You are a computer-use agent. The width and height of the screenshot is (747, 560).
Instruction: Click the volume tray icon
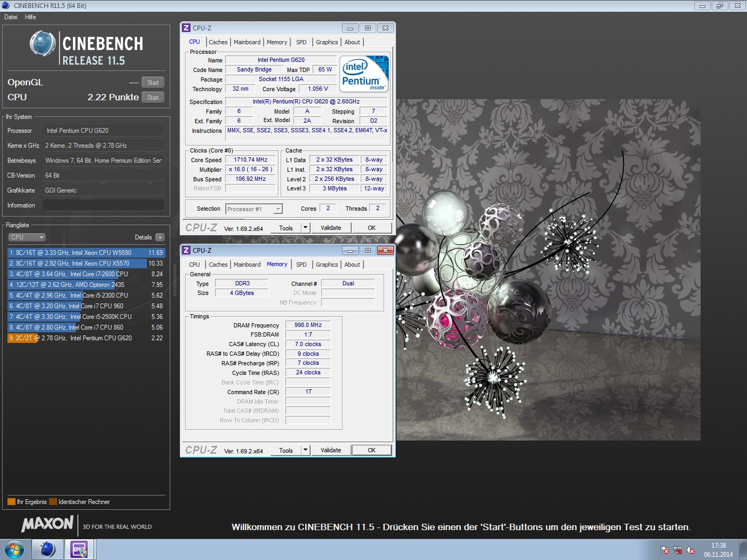tap(690, 550)
